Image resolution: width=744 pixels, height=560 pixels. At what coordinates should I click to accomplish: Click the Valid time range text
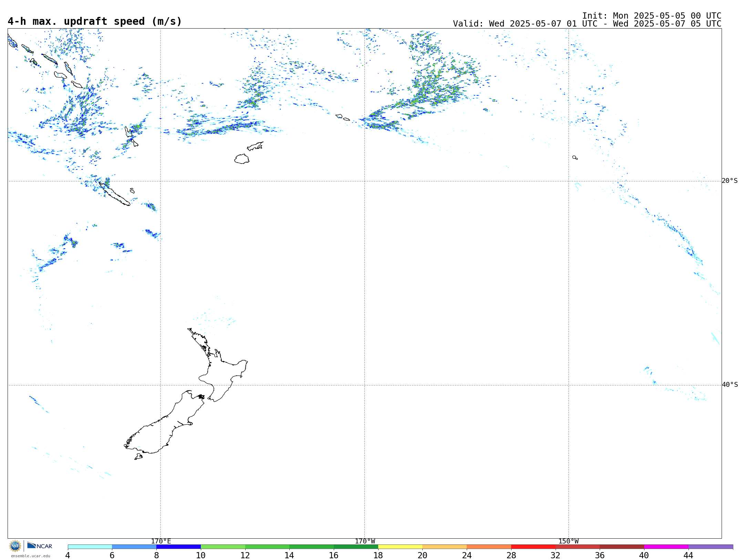click(587, 24)
